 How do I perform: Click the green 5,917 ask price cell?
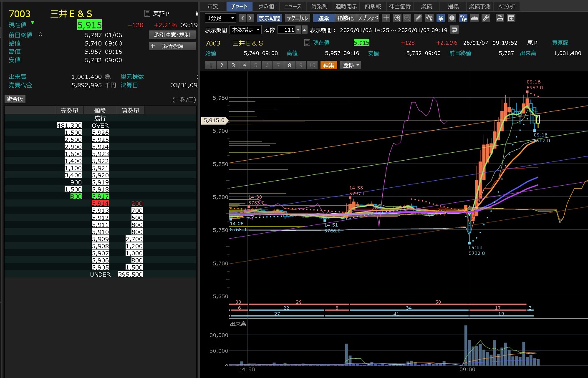(x=100, y=196)
